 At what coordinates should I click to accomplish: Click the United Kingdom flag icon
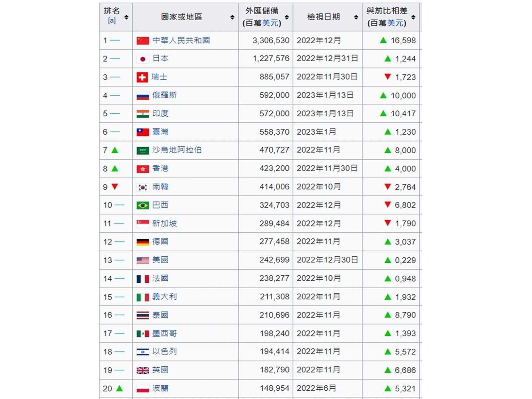tap(142, 370)
